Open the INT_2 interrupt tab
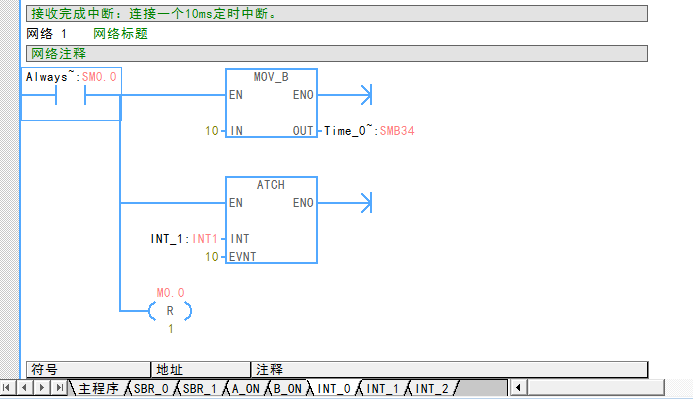 (431, 388)
